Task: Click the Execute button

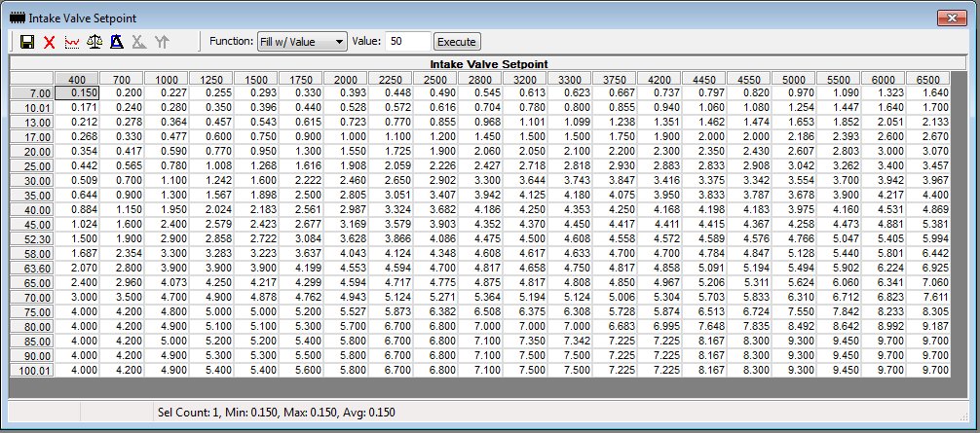Action: click(457, 42)
